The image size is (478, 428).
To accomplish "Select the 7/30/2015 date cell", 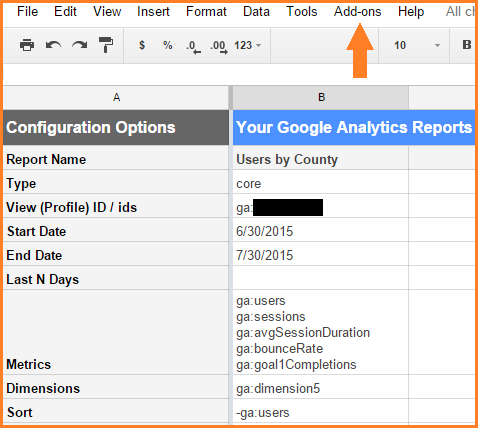I will coord(321,254).
